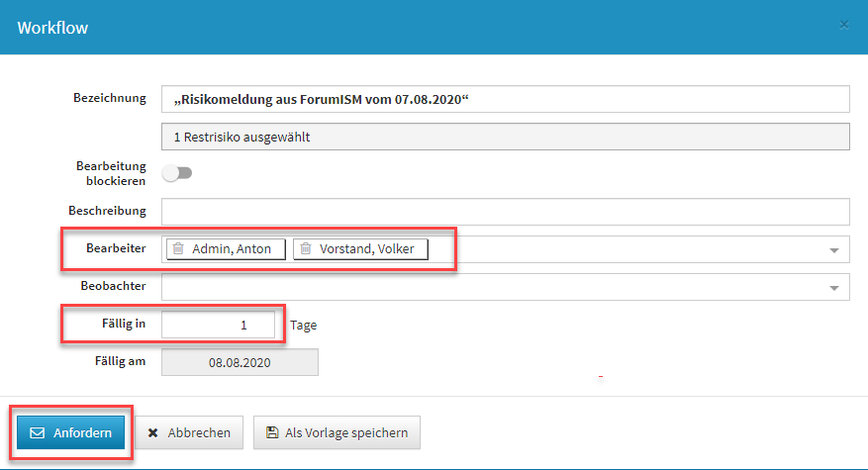Click the Bearbeitung blockieren label

(x=110, y=173)
